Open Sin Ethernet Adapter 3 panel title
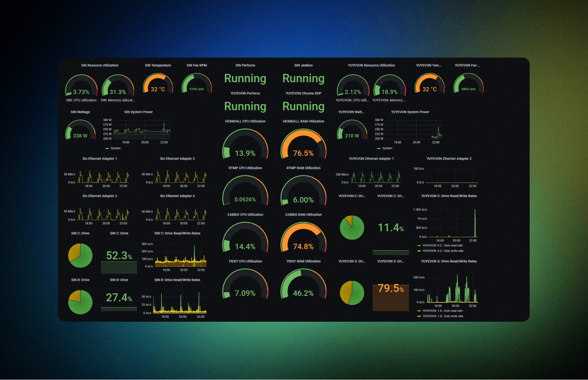This screenshot has width=588, height=380. point(177,159)
